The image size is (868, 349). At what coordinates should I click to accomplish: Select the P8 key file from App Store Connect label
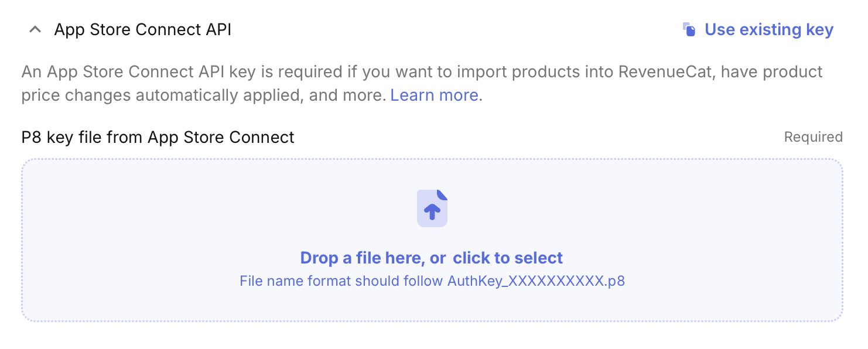[157, 137]
